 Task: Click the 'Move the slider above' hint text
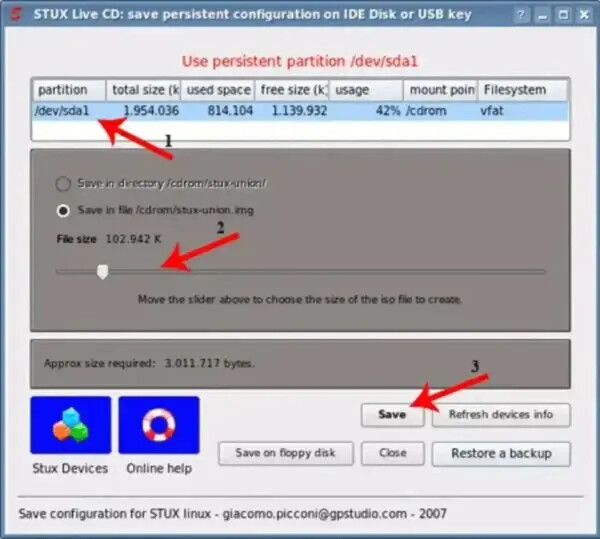point(300,299)
